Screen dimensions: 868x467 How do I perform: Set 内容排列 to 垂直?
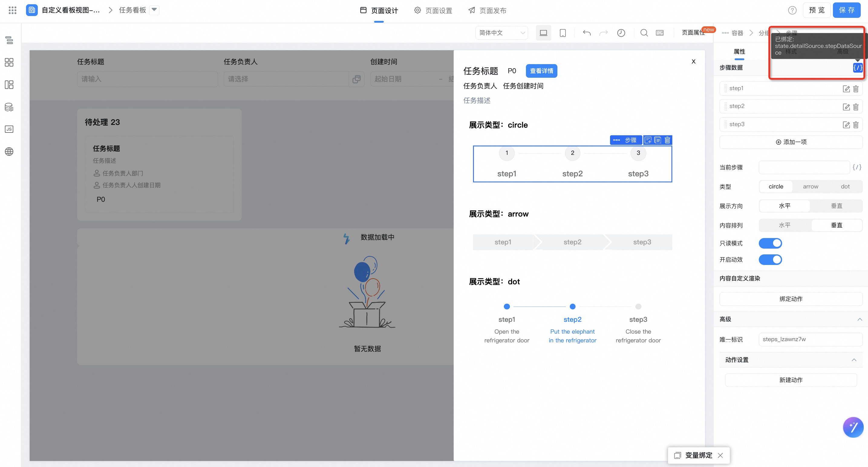coord(836,225)
